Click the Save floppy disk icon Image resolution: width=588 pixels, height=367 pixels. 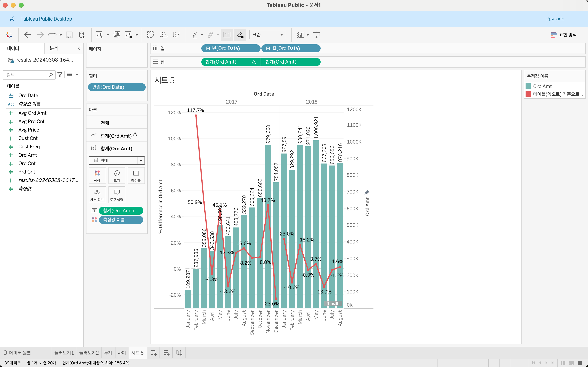pyautogui.click(x=69, y=35)
